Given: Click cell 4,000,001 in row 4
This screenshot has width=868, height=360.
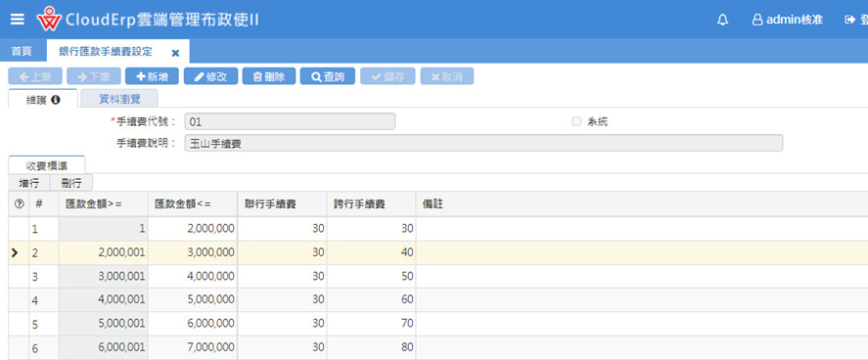Looking at the screenshot, I should click(103, 299).
